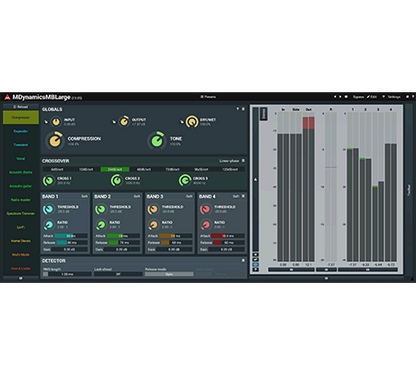Click Band 4 red Threshold knob
This screenshot has width=416, height=376.
click(x=205, y=209)
